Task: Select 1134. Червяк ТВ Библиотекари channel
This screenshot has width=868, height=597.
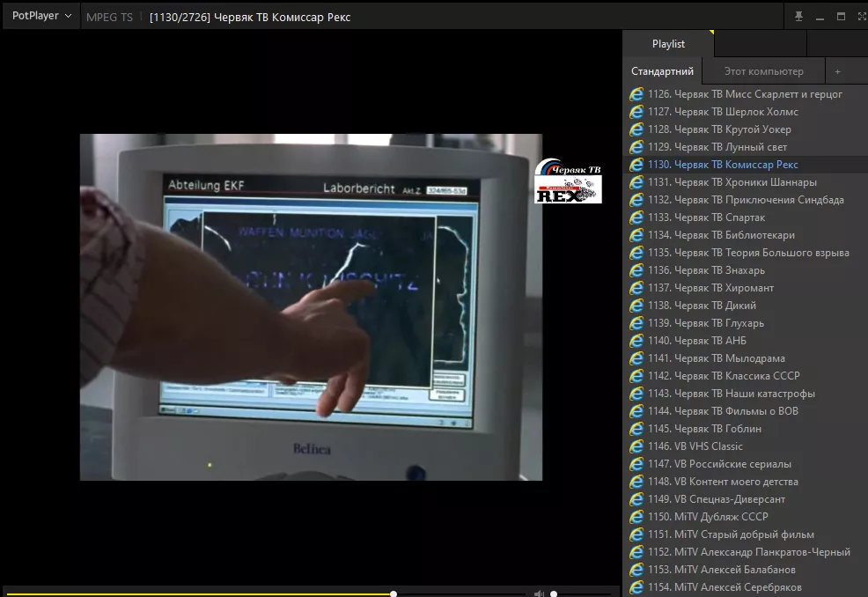Action: tap(746, 235)
